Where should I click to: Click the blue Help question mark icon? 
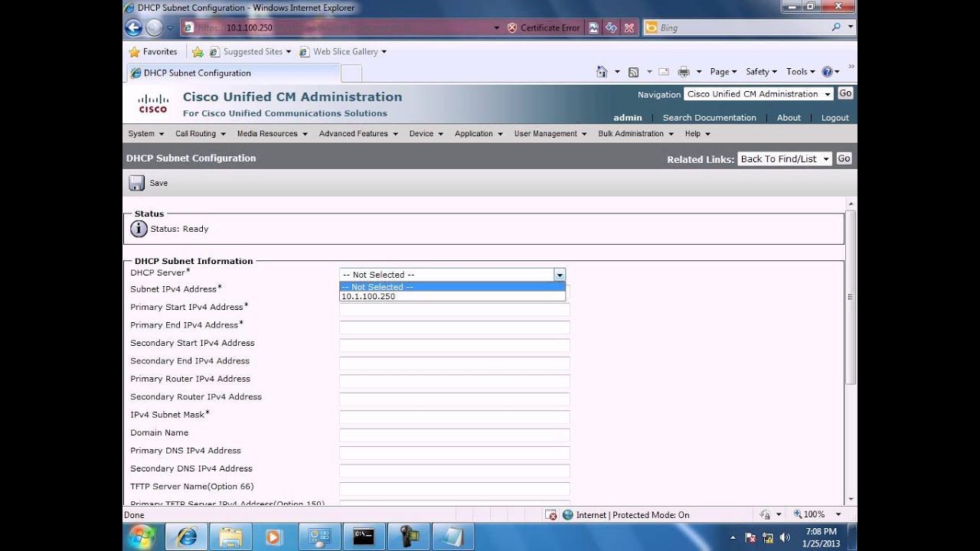(x=827, y=72)
